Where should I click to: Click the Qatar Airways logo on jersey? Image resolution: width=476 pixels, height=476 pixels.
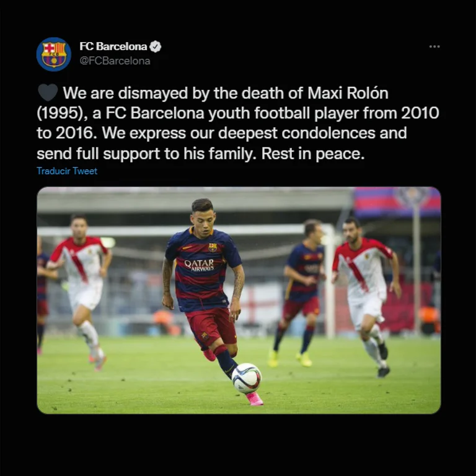click(x=200, y=265)
